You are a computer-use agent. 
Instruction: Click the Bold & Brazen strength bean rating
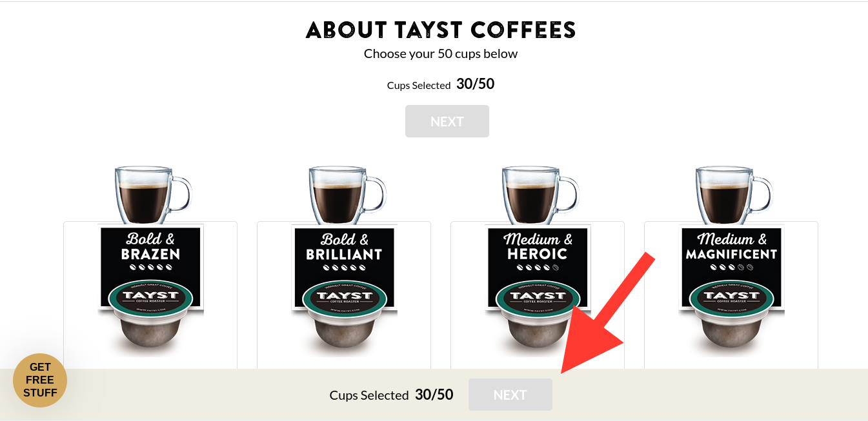[x=150, y=267]
